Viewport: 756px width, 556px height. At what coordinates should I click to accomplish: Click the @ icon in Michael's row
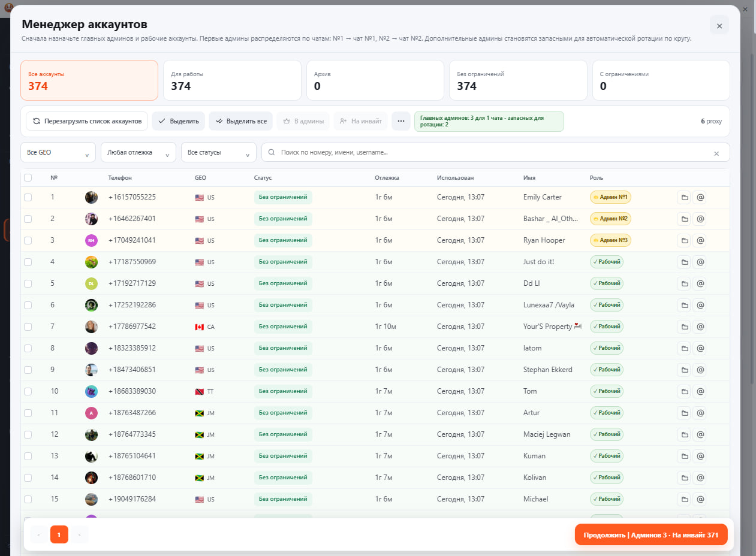[699, 499]
